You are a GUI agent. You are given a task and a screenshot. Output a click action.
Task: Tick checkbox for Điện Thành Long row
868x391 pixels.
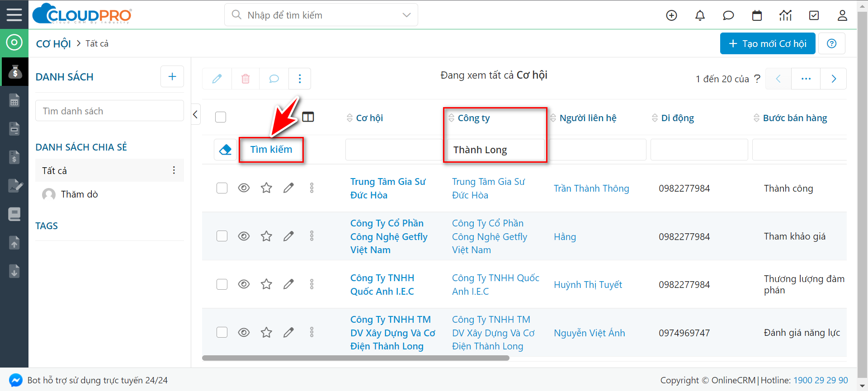(222, 332)
